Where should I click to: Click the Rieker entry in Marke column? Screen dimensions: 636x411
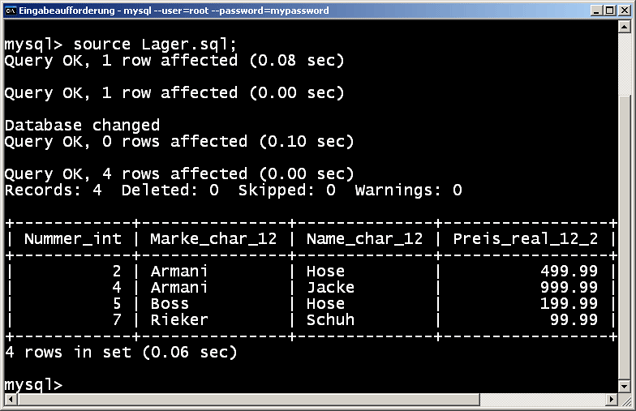(179, 320)
